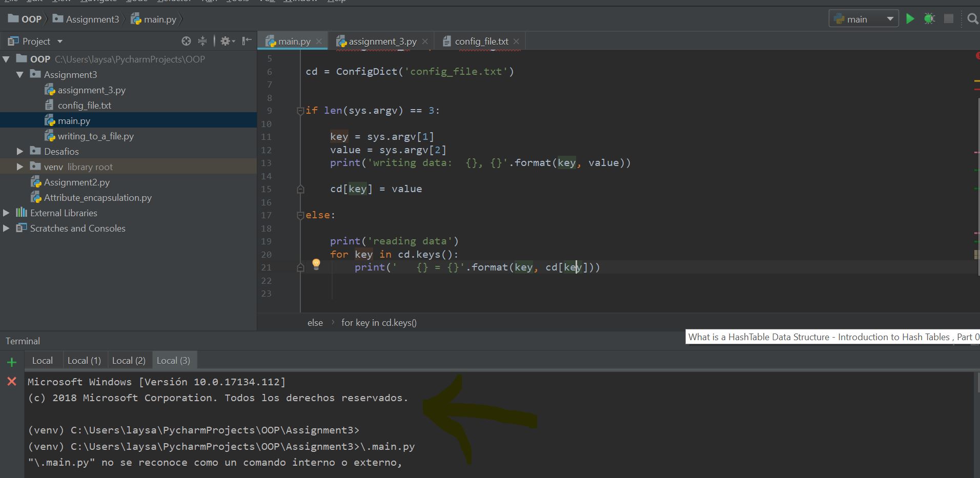The height and width of the screenshot is (478, 980).
Task: Close the main.py editor tab
Action: point(319,41)
